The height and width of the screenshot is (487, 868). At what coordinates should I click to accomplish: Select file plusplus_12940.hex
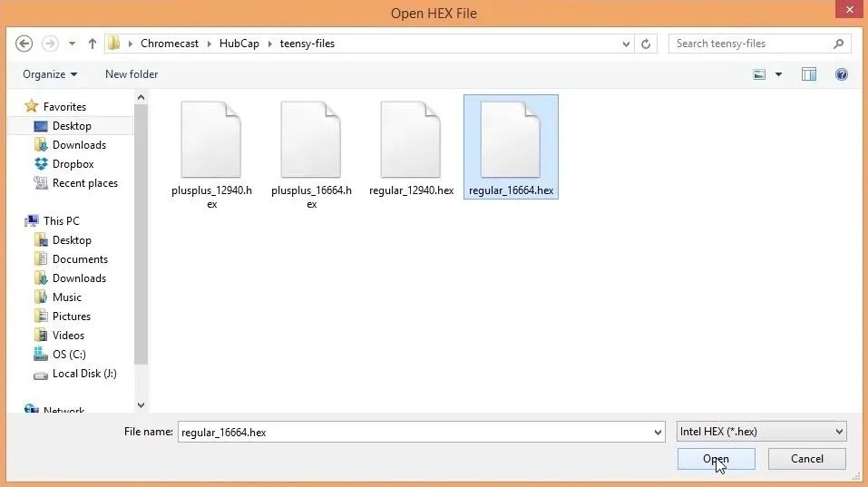coord(211,152)
